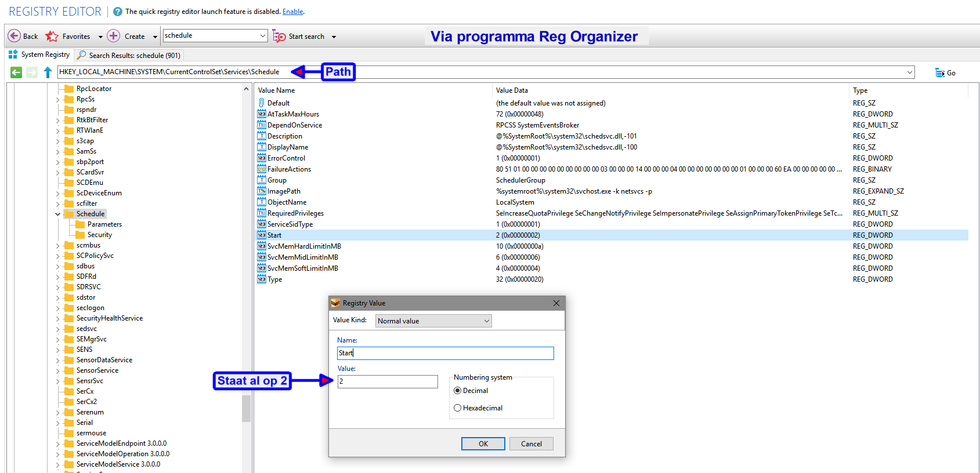Select the ServiceSidType value row
This screenshot has width=980, height=473.
(612, 224)
